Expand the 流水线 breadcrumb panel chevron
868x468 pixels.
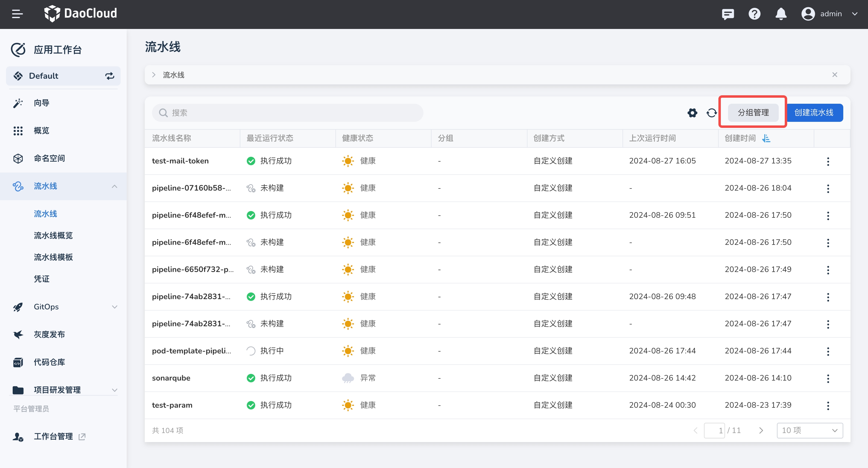pyautogui.click(x=154, y=75)
